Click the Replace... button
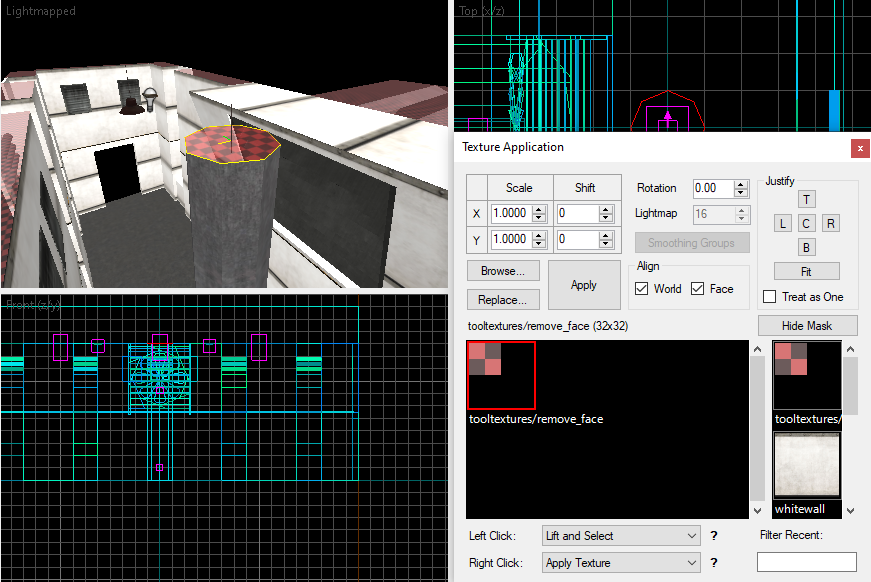The image size is (871, 582). [x=503, y=299]
